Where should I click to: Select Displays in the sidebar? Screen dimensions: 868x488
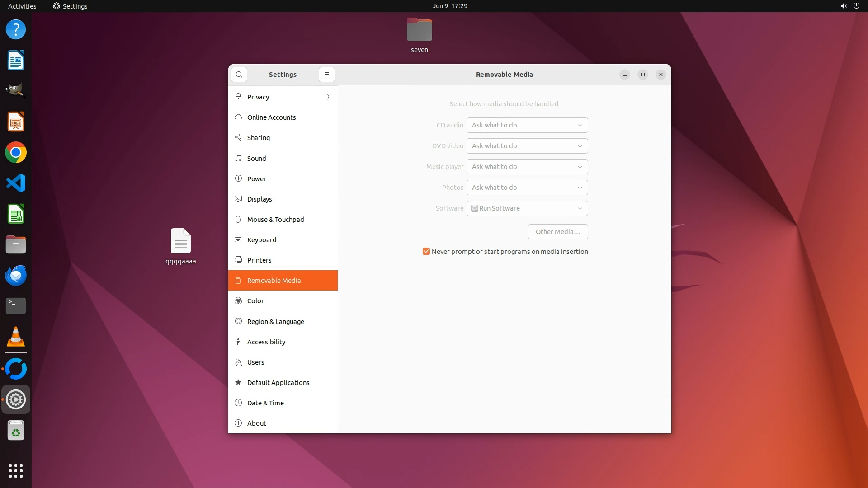click(259, 199)
